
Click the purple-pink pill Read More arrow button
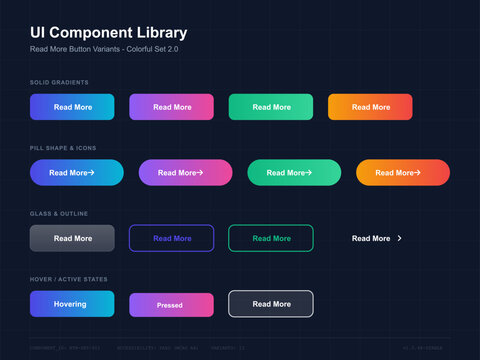coord(185,173)
